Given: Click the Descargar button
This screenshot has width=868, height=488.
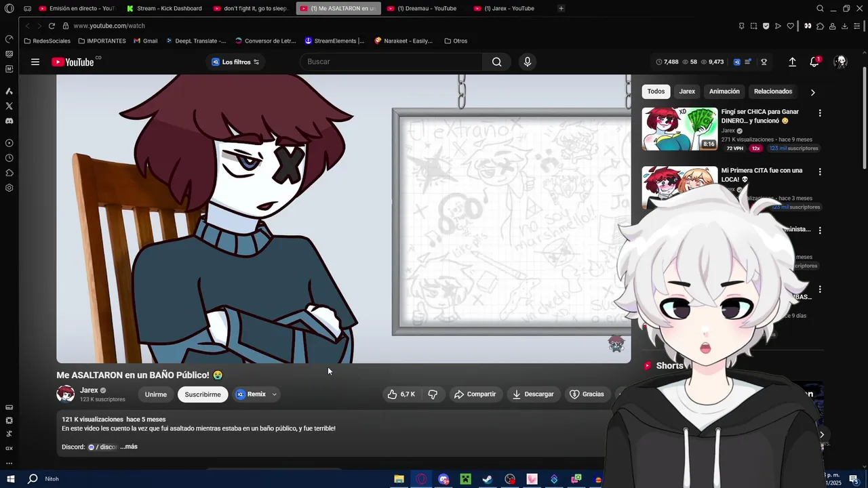Looking at the screenshot, I should [x=533, y=394].
